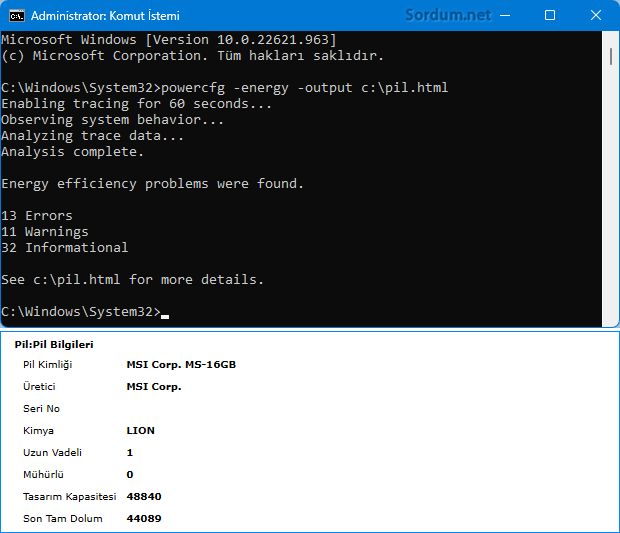Viewport: 620px width, 533px height.
Task: Click the title text 'Administrator: Komut İstemi'
Action: 105,16
